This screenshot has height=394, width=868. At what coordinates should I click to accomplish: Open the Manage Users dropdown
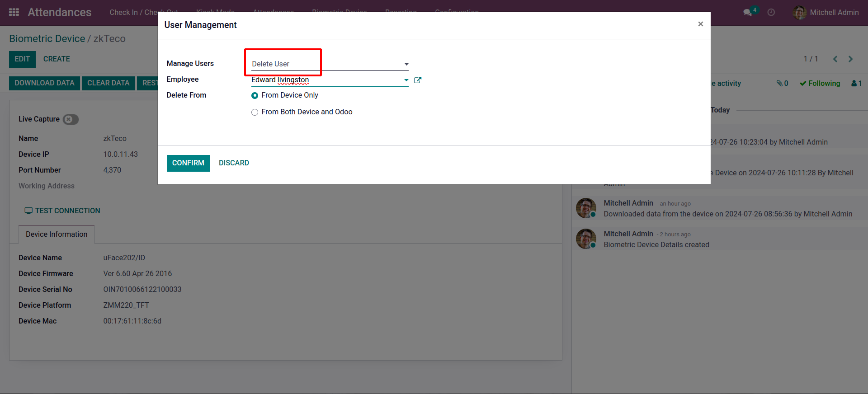click(x=330, y=64)
